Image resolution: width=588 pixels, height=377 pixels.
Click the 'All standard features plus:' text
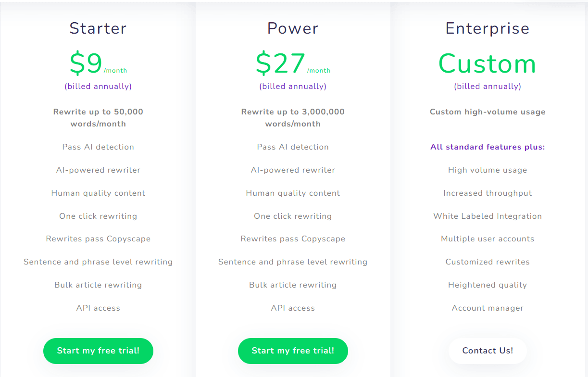pos(488,147)
